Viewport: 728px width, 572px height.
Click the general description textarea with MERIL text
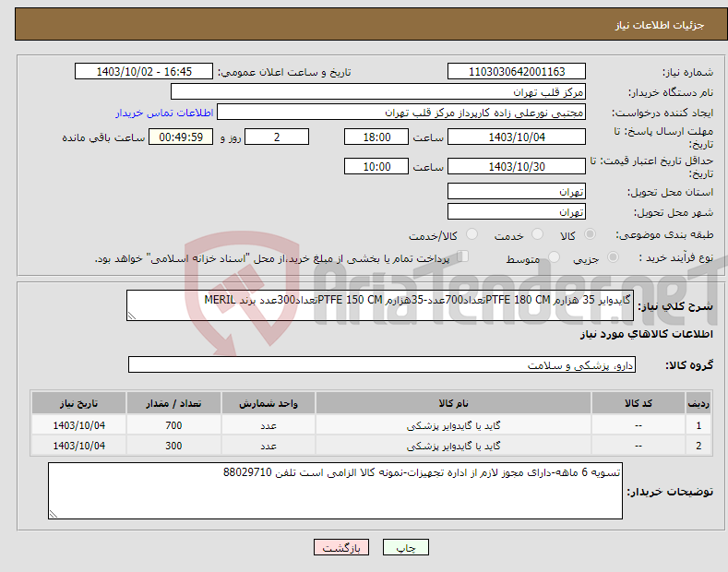tap(380, 305)
